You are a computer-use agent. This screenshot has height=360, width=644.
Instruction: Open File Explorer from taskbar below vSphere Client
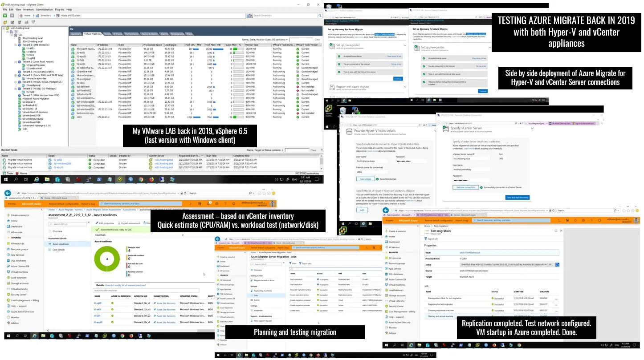click(47, 179)
